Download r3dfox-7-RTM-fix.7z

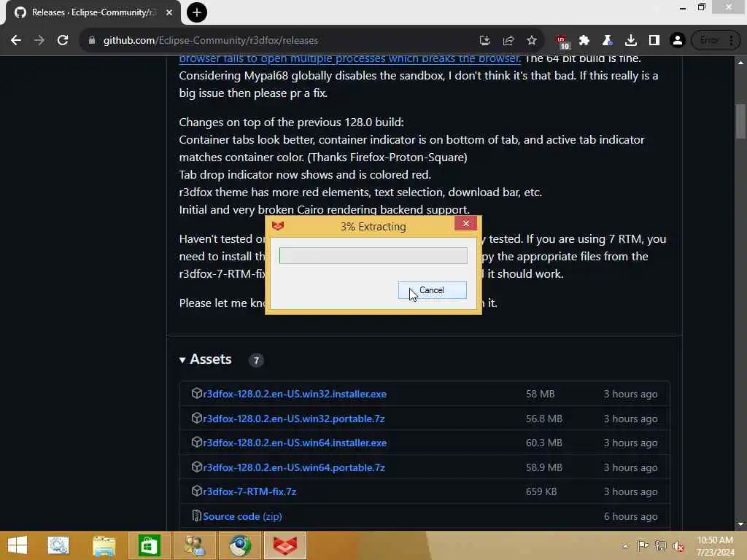249,492
